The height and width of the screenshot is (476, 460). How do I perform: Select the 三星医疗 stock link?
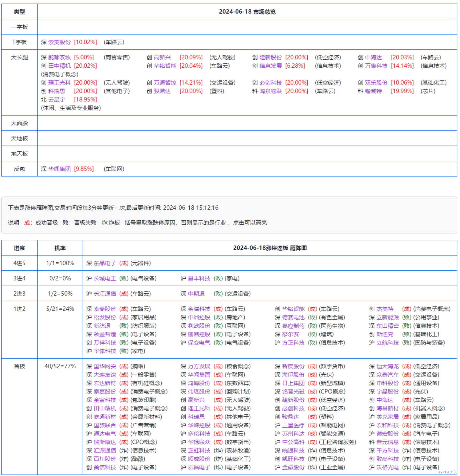click(x=293, y=425)
